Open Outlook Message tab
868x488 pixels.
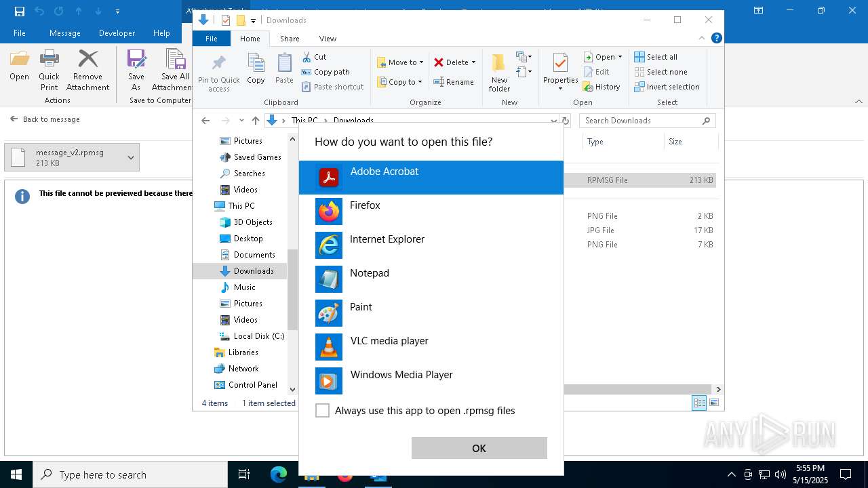64,33
